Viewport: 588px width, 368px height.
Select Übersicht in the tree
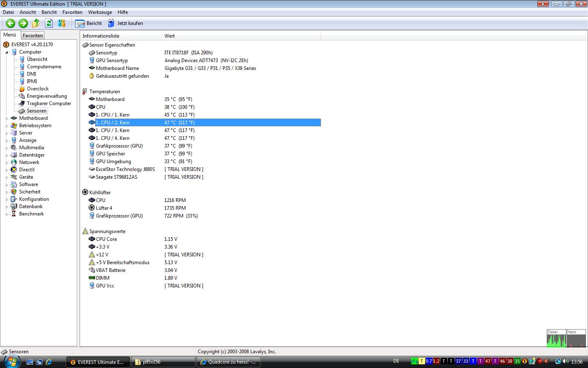[37, 59]
